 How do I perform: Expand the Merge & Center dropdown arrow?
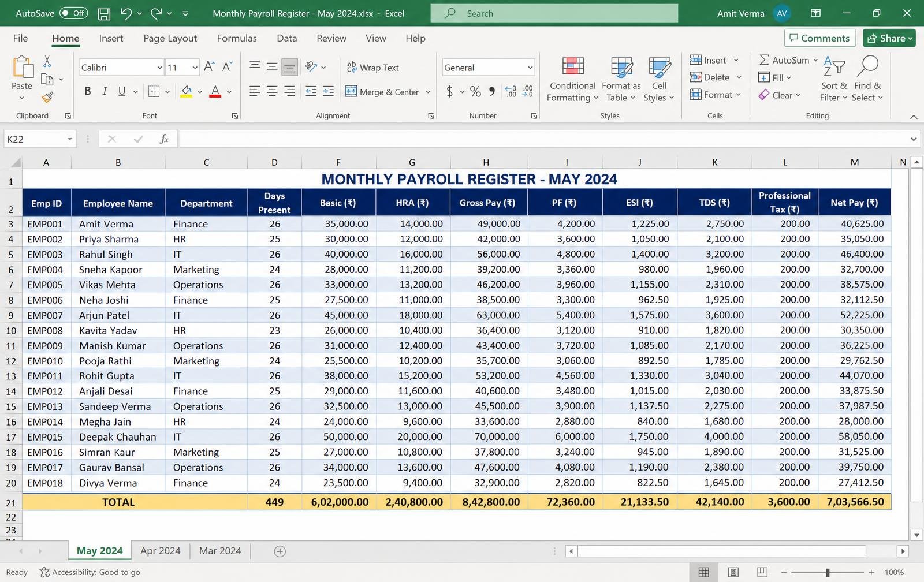[428, 92]
